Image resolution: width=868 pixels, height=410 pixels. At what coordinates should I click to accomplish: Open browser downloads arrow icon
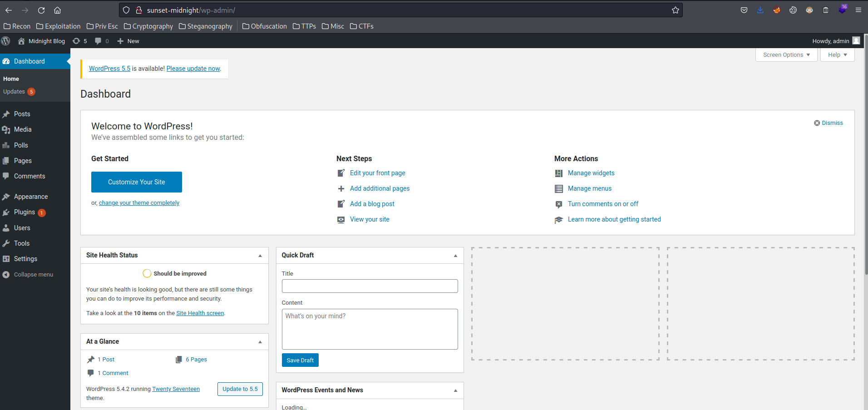pos(760,10)
